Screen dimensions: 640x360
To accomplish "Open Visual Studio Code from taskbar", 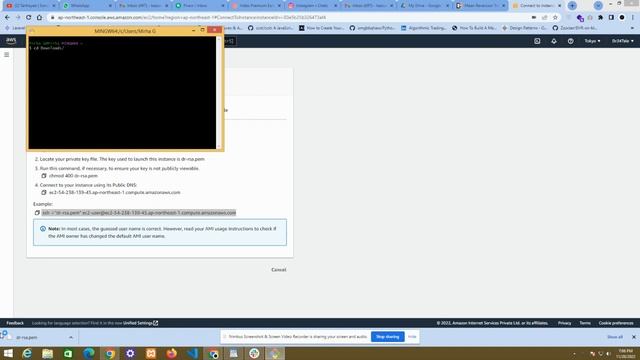I will click(192, 353).
